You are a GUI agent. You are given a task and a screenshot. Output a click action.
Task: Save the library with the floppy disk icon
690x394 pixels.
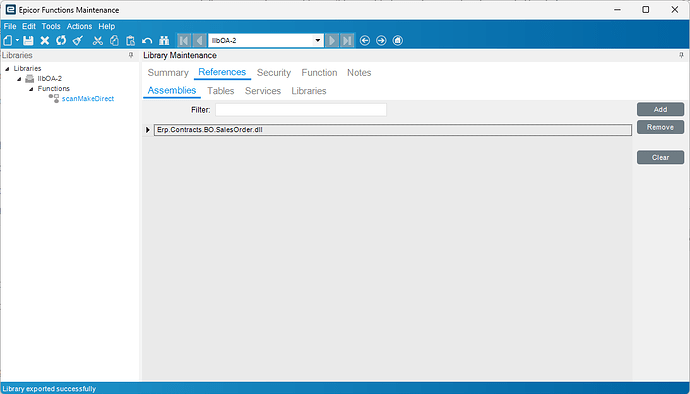28,41
